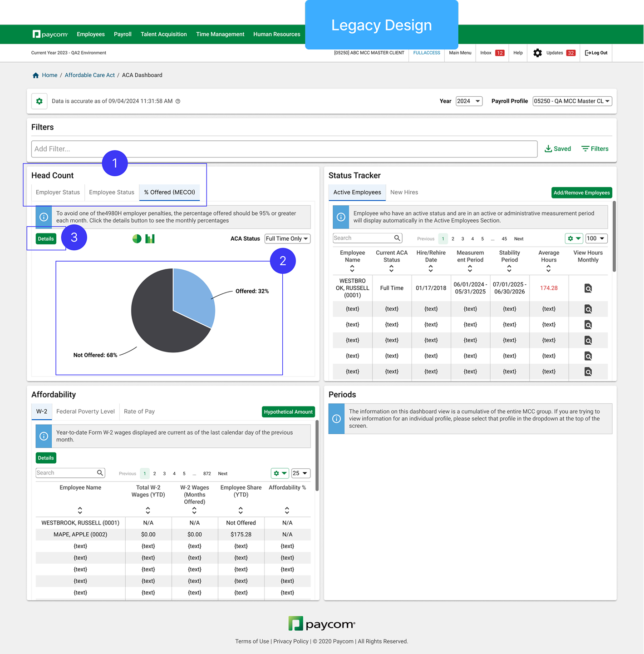Viewport: 644px width, 654px height.
Task: Click the Add Filter input field
Action: click(284, 149)
